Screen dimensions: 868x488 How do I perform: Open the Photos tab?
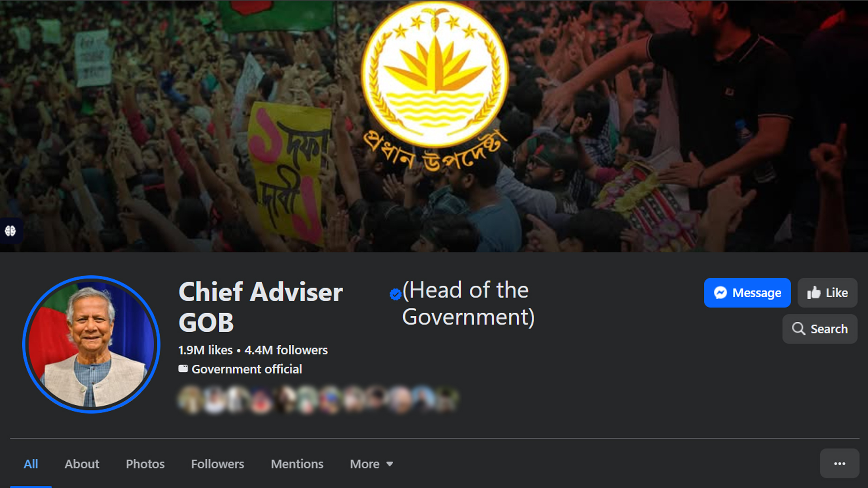(x=145, y=464)
